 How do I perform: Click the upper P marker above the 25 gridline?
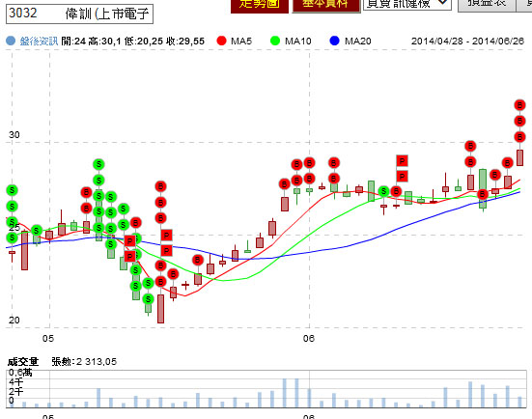coord(402,161)
